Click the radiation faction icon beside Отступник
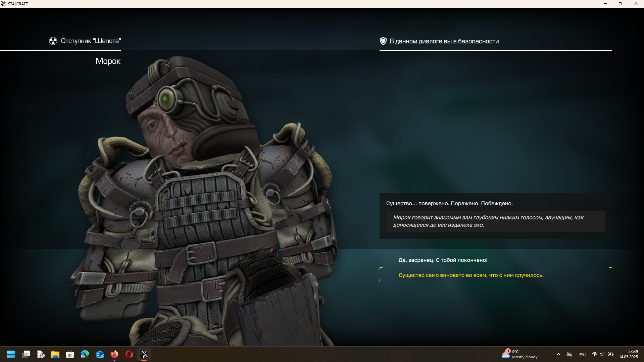The height and width of the screenshot is (362, 644). coord(53,41)
